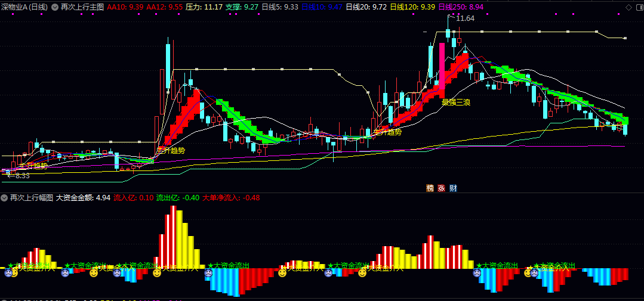Open the 榜 ranking badge icon
The width and height of the screenshot is (644, 301).
coord(430,188)
